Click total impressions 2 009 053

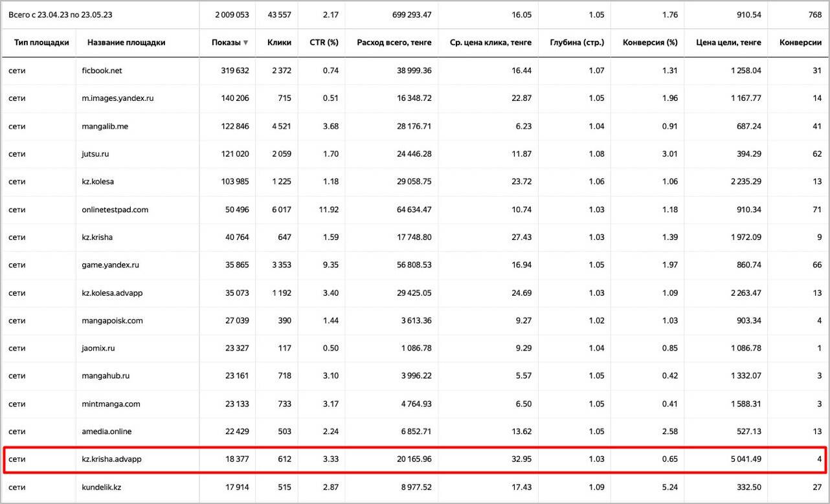pyautogui.click(x=233, y=14)
